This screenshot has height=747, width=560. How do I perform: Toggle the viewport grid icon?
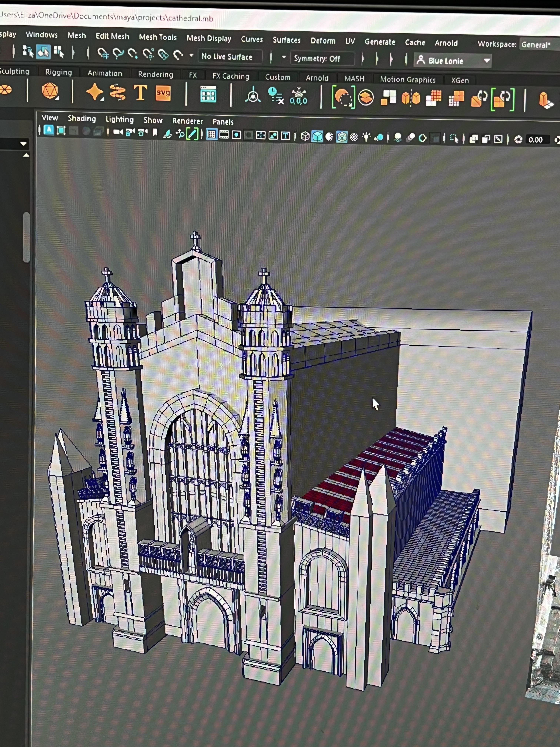click(x=212, y=134)
